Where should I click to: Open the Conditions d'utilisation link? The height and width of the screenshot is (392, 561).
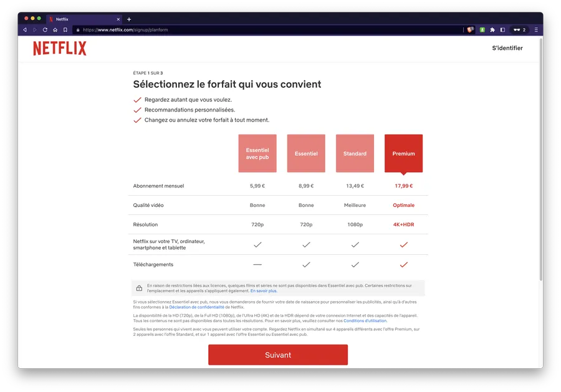(365, 321)
